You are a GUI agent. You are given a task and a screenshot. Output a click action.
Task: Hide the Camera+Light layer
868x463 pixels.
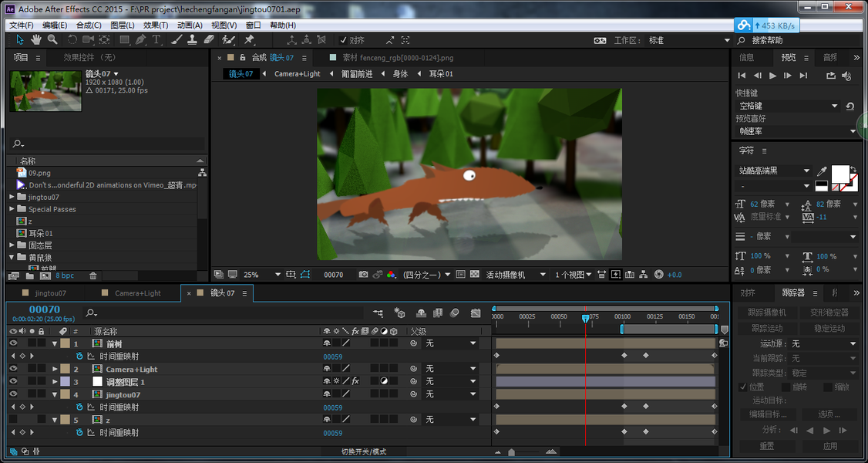(x=13, y=369)
